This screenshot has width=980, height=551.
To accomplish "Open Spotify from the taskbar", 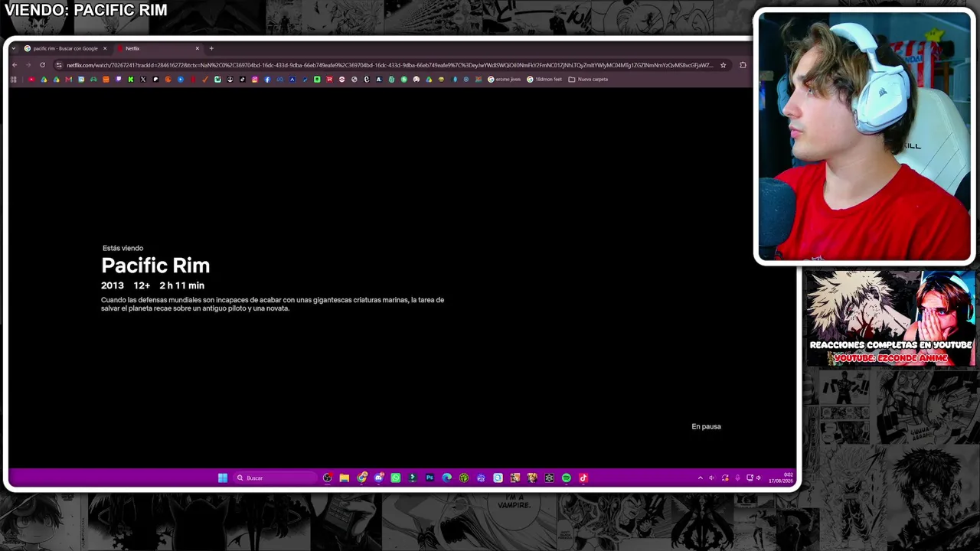I will [566, 478].
